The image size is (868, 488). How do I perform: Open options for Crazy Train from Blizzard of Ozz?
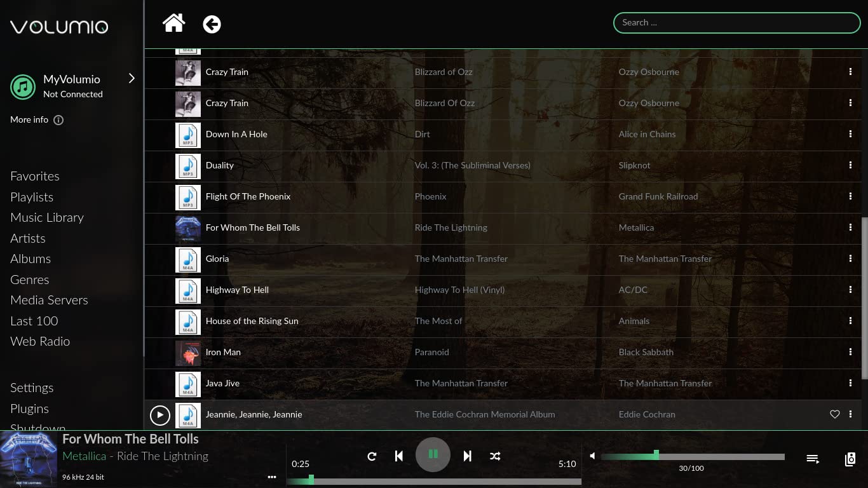coord(850,72)
